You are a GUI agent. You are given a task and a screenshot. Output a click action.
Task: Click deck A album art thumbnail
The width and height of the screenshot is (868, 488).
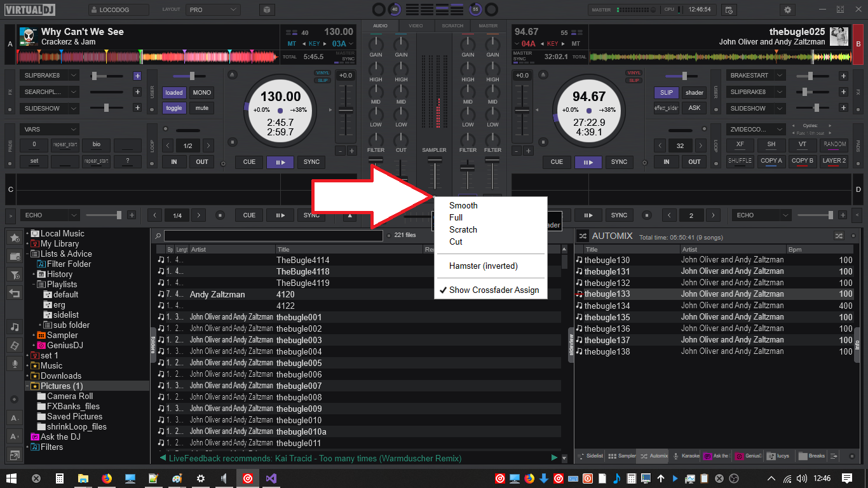click(x=27, y=36)
